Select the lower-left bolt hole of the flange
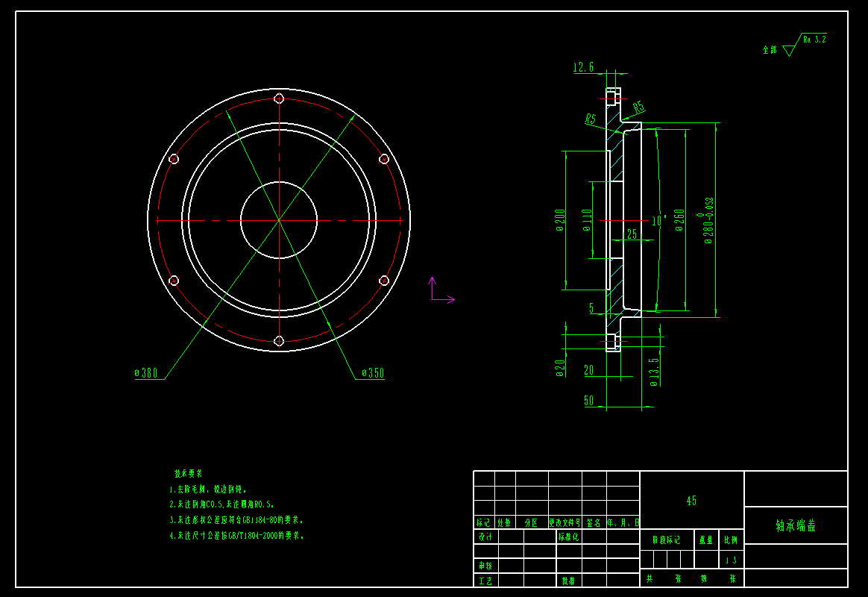 point(174,281)
